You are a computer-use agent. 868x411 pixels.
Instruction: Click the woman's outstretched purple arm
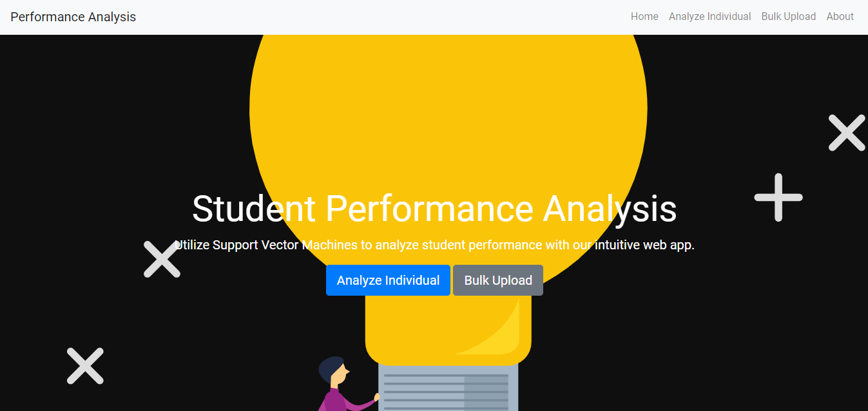coord(360,403)
